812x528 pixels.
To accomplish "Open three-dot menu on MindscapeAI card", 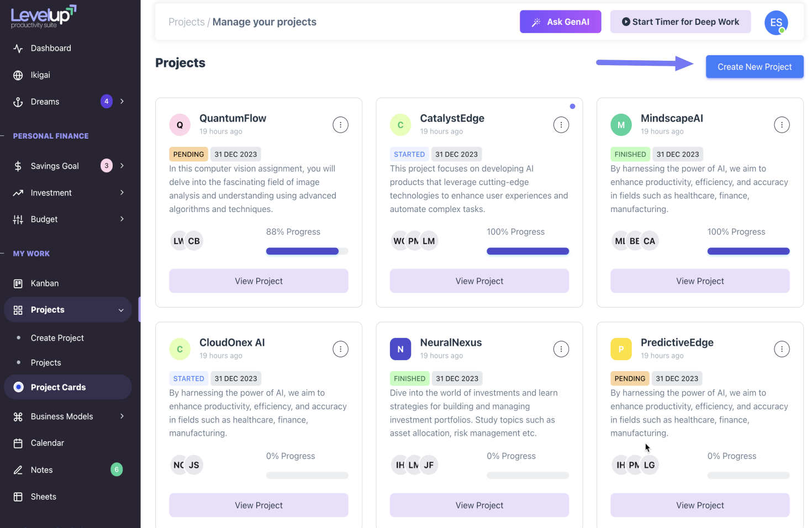I will click(782, 125).
